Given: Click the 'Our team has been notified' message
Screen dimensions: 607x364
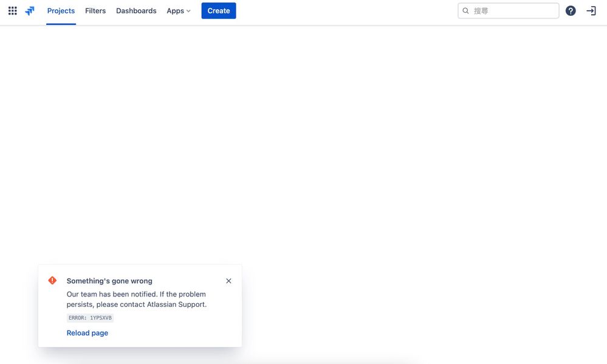Looking at the screenshot, I should [137, 300].
